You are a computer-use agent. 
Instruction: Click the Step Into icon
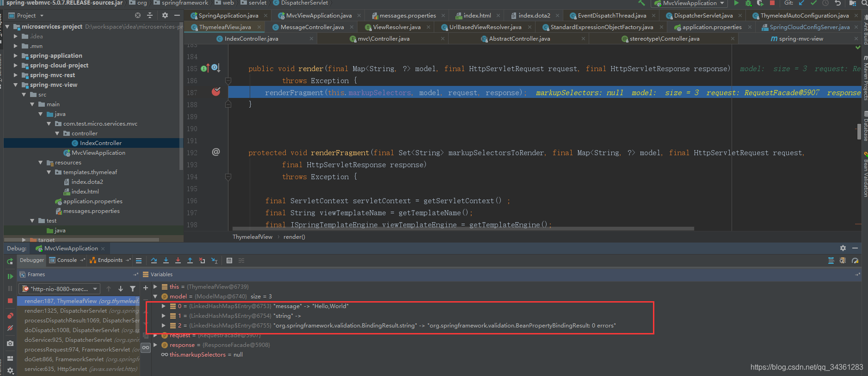pos(166,261)
